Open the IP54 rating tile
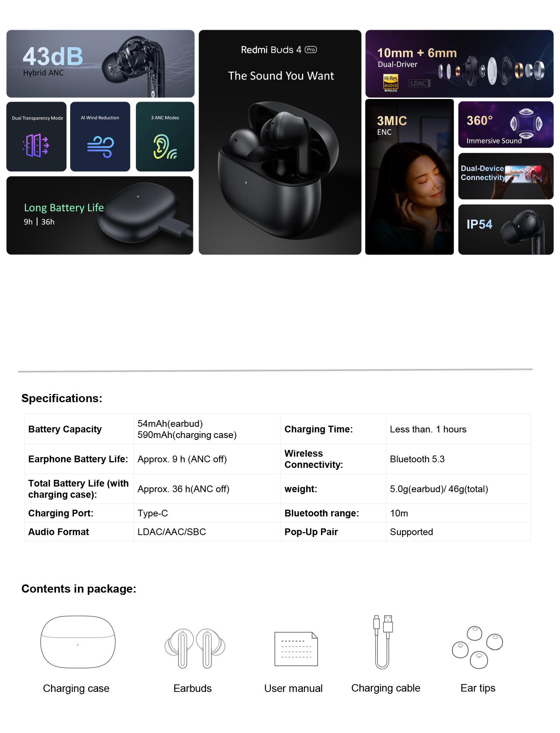Image resolution: width=560 pixels, height=733 pixels. pos(506,230)
